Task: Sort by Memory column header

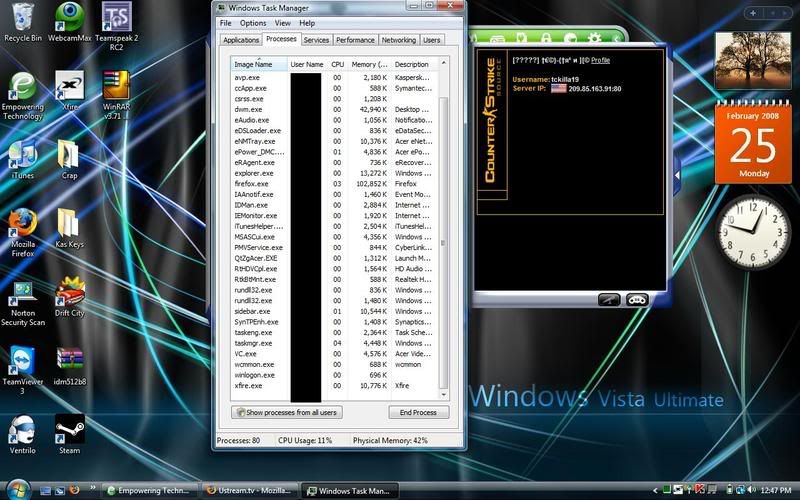Action: point(369,64)
